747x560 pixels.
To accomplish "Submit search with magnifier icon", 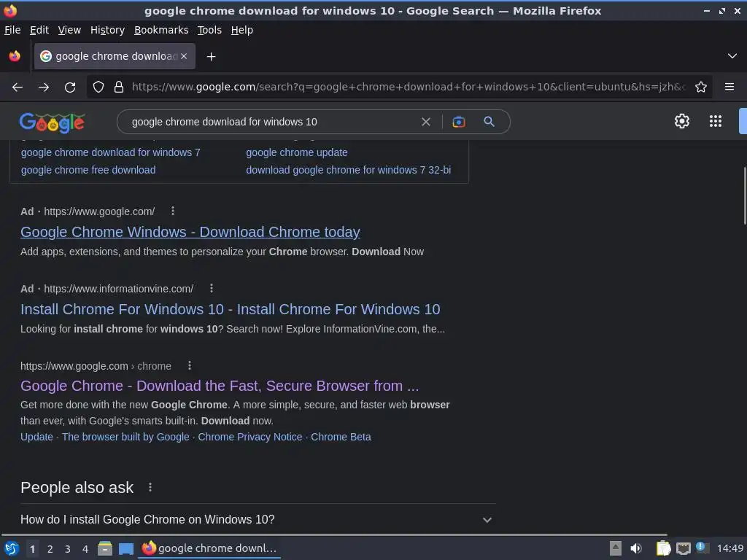I will 489,122.
